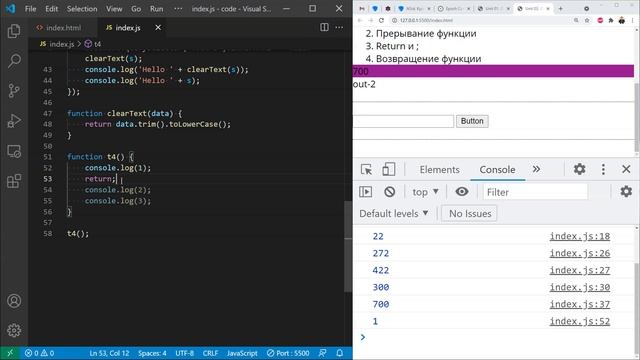Open Console settings gear
Image resolution: width=640 pixels, height=360 pixels.
click(626, 191)
